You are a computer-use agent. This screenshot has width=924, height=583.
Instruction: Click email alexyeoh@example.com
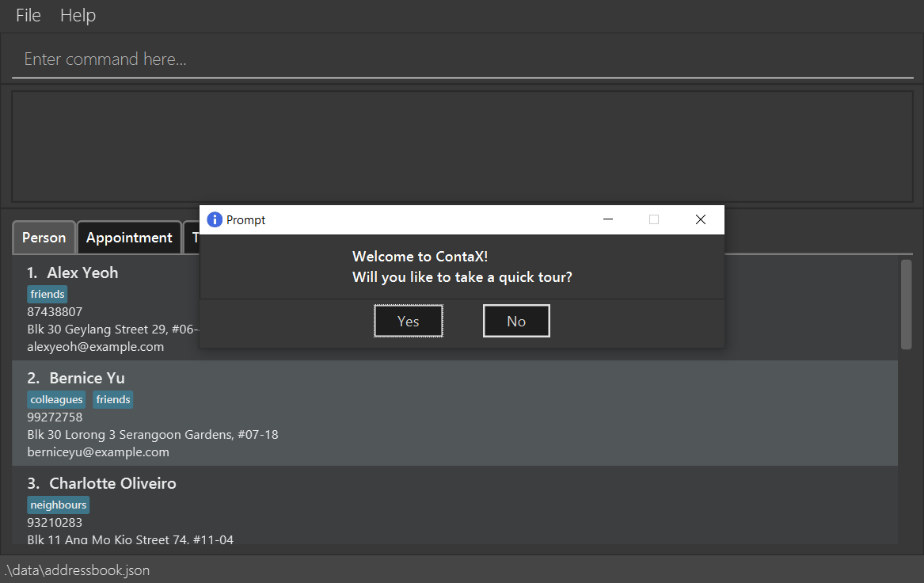tap(96, 347)
